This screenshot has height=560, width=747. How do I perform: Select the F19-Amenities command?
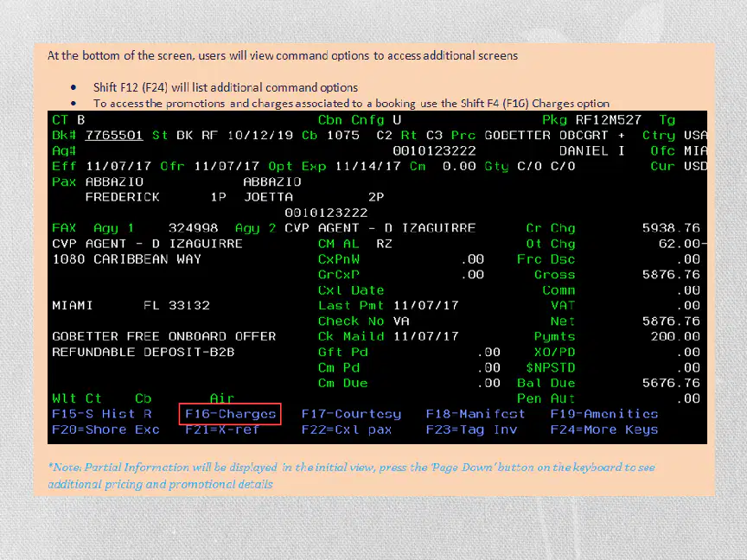[604, 414]
